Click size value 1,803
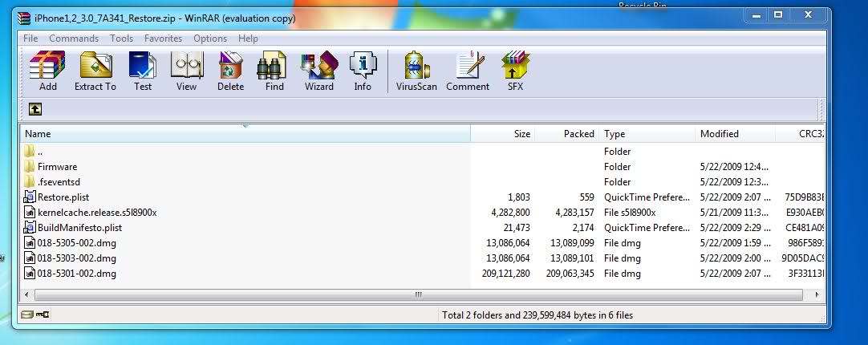868x345 pixels. click(x=519, y=197)
